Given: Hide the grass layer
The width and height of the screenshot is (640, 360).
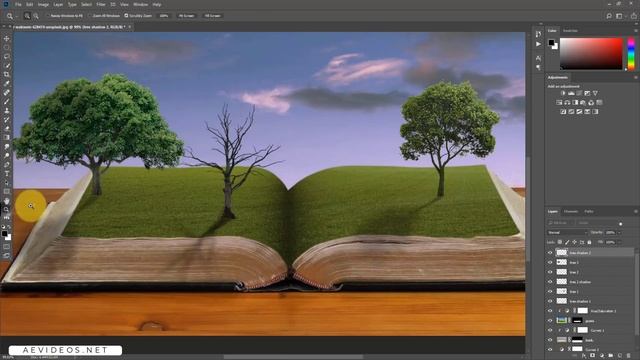Looking at the screenshot, I should tap(550, 321).
